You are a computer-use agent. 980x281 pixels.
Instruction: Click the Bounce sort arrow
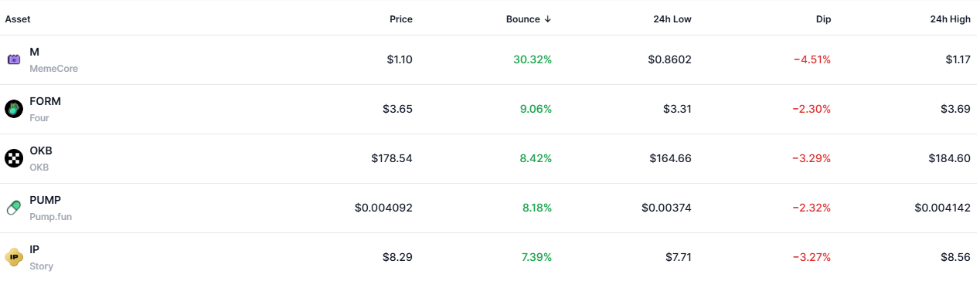point(548,19)
